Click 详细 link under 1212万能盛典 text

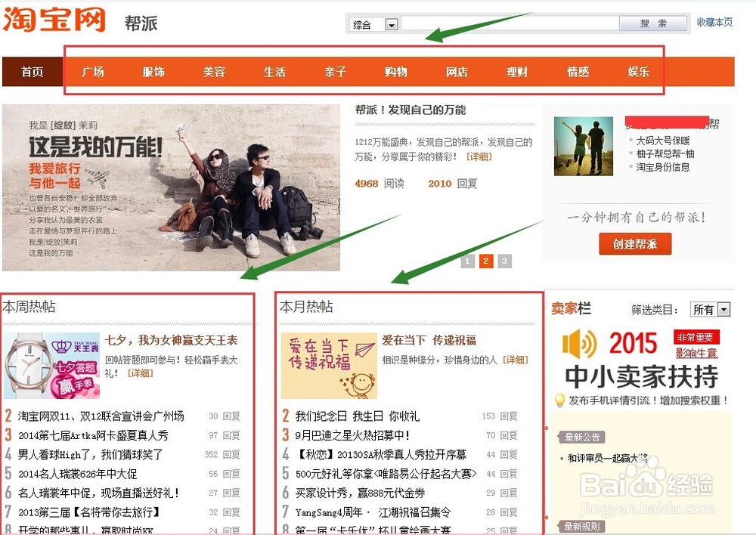pos(479,156)
